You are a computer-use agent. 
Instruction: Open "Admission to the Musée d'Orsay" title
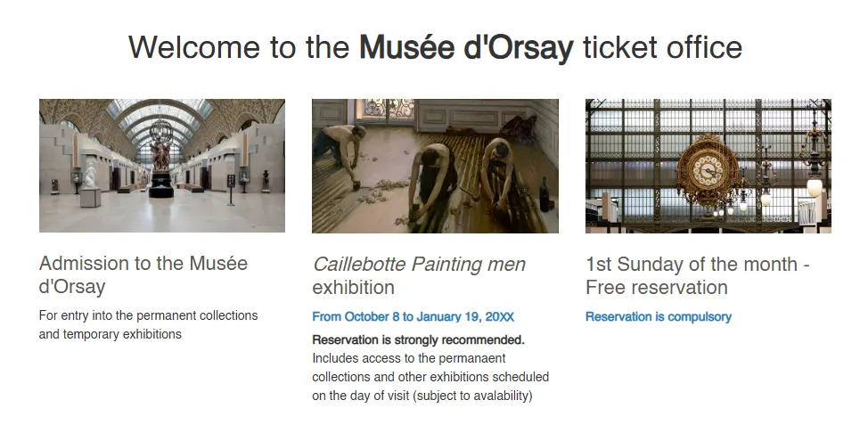point(143,274)
